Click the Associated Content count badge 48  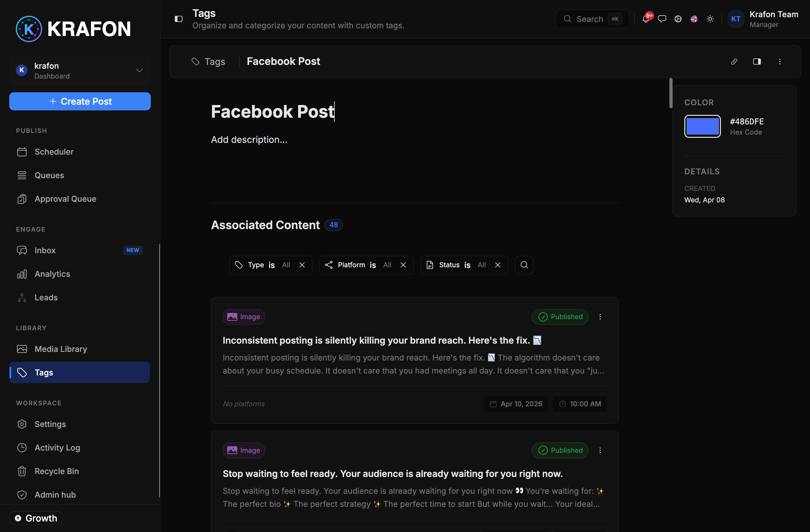click(x=333, y=225)
